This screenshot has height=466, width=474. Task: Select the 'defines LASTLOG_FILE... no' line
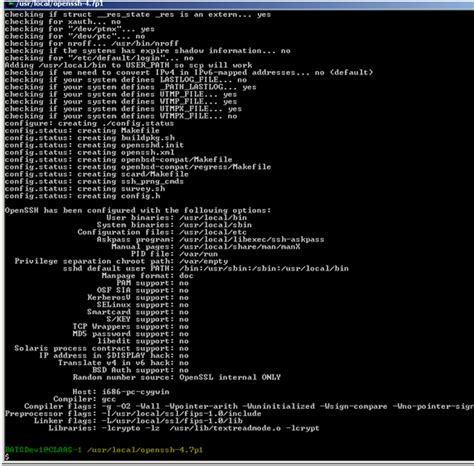pos(126,80)
